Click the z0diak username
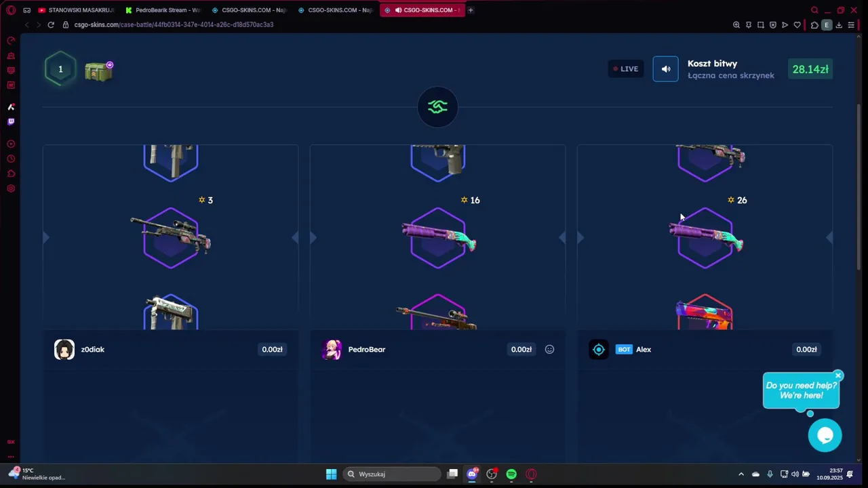This screenshot has width=868, height=488. [93, 350]
